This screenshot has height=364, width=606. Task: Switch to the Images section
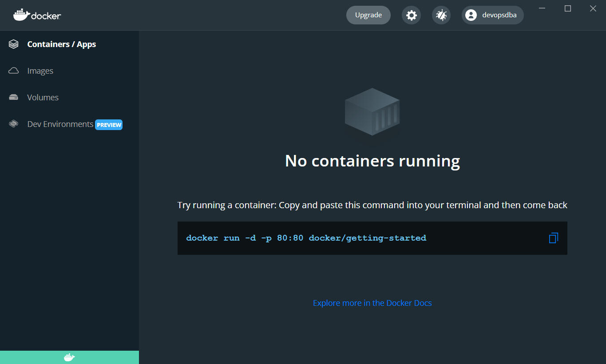point(40,71)
